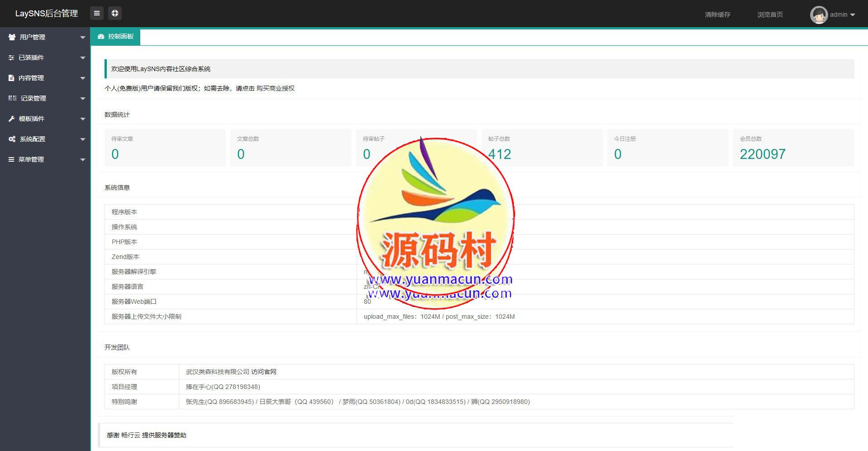The width and height of the screenshot is (868, 451).
Task: Click the 系统配置 gears icon
Action: [12, 139]
